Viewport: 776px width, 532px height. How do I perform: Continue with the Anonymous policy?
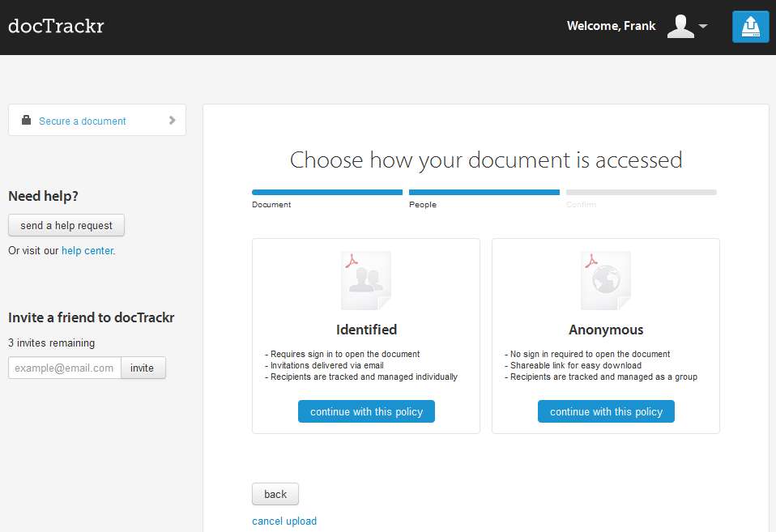point(606,411)
